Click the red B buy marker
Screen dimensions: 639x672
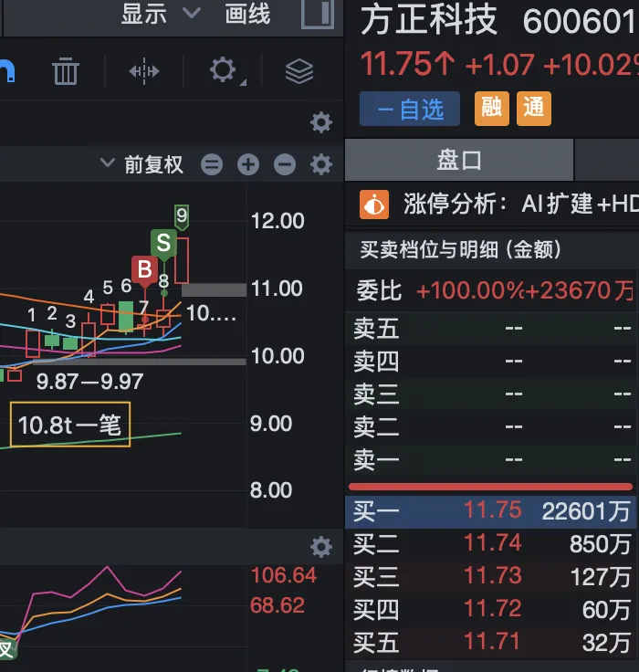(x=144, y=271)
